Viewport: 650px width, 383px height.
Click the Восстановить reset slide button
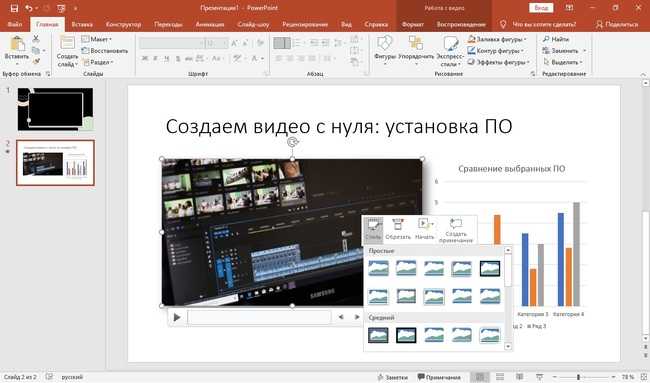(x=105, y=51)
